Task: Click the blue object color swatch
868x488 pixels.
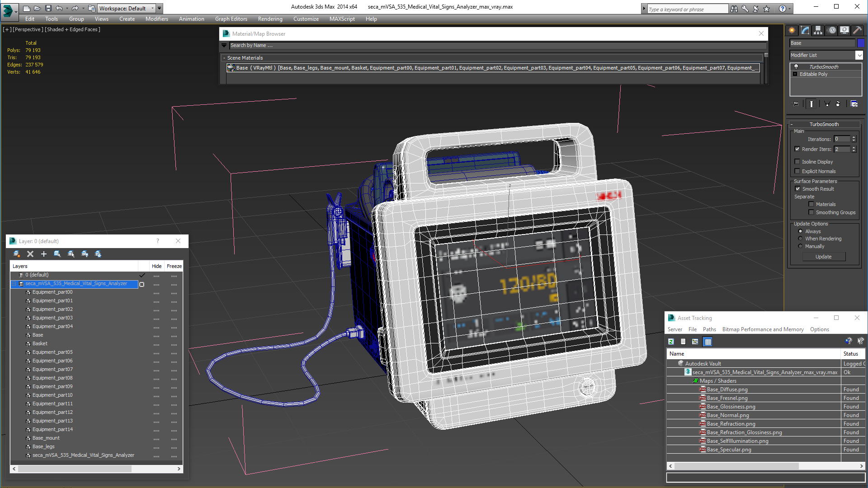Action: [861, 43]
